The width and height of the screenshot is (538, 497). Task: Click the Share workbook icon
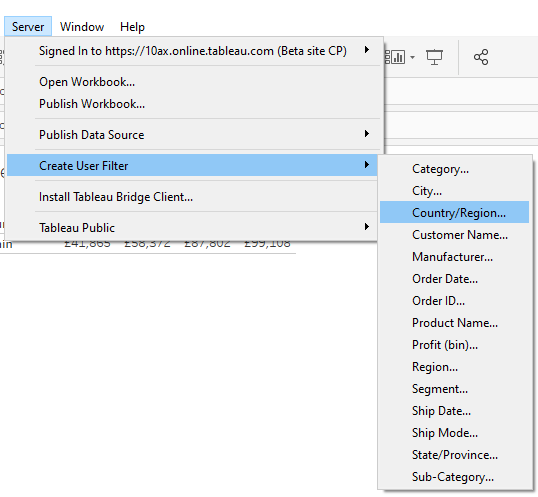(x=481, y=57)
